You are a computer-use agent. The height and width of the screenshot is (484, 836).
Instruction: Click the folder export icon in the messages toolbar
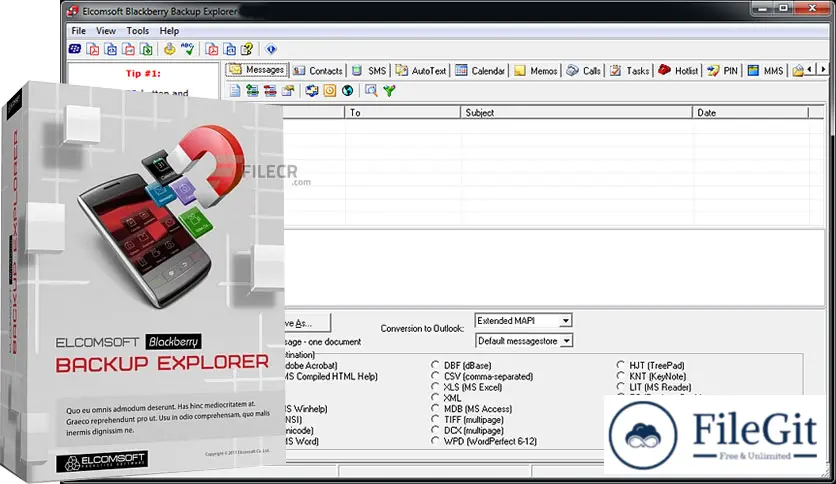click(x=288, y=91)
